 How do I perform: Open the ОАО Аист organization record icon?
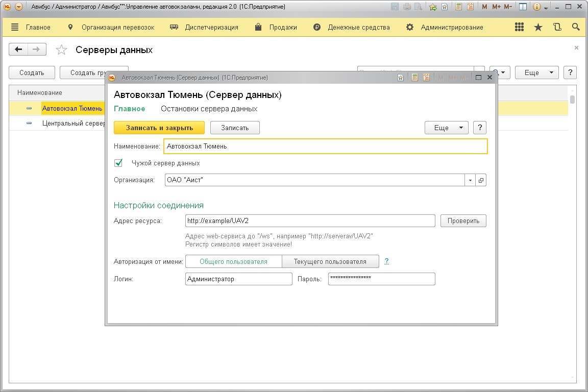pyautogui.click(x=481, y=180)
